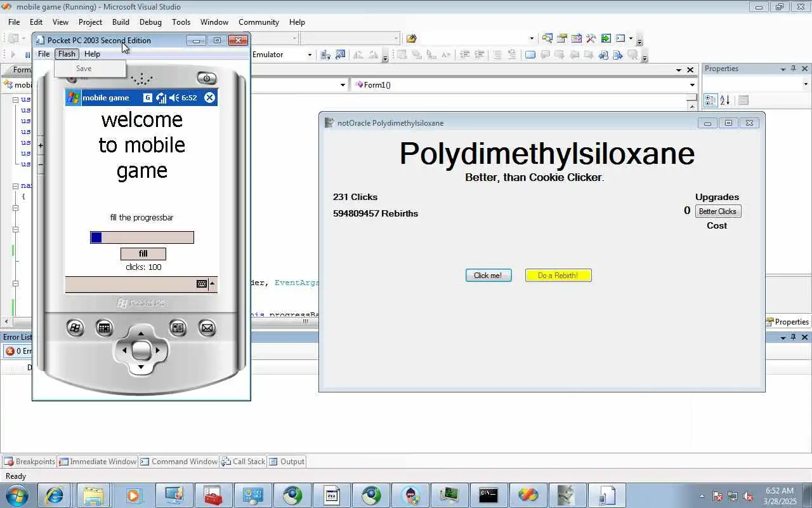The width and height of the screenshot is (812, 508).
Task: Click the 'Click me!' button
Action: (488, 275)
